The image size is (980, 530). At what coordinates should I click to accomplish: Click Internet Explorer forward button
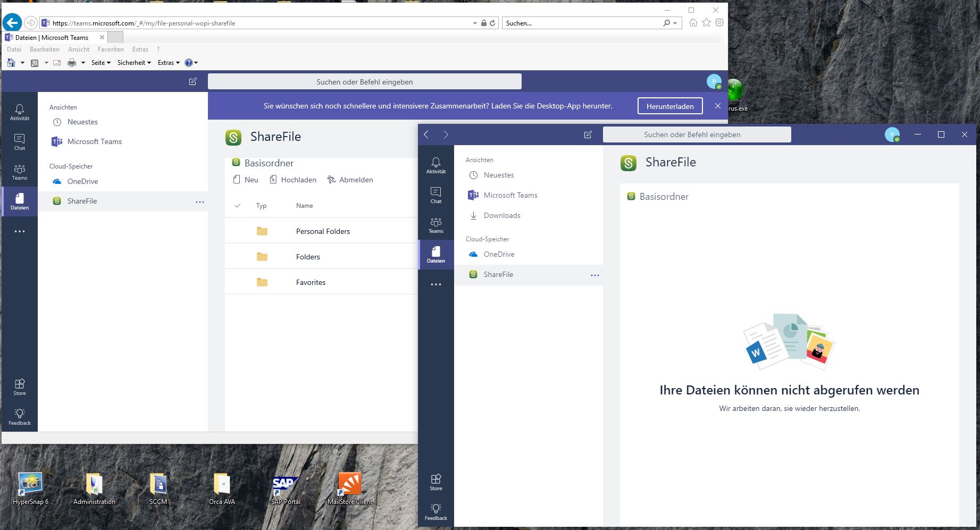31,23
